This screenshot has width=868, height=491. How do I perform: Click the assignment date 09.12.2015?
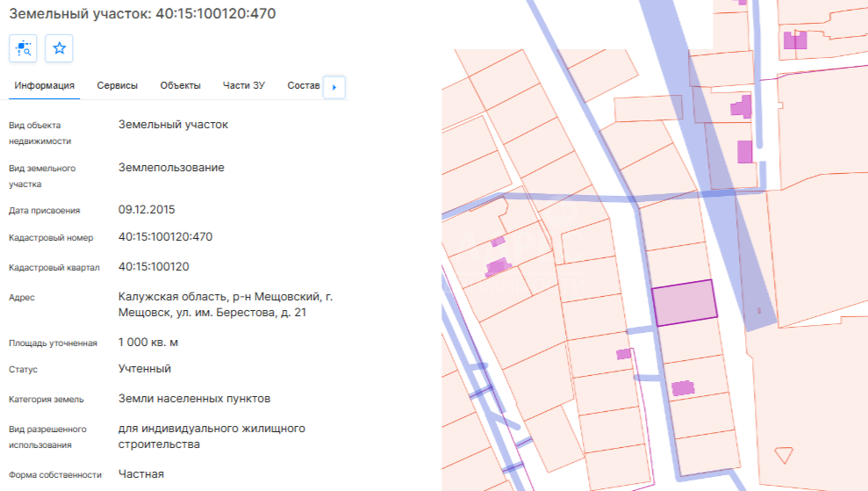tap(146, 210)
